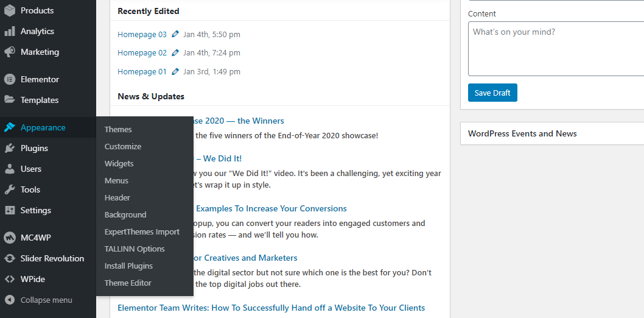Screen dimensions: 644x318
Task: Click the Slider Revolution refresh icon
Action: [10, 258]
